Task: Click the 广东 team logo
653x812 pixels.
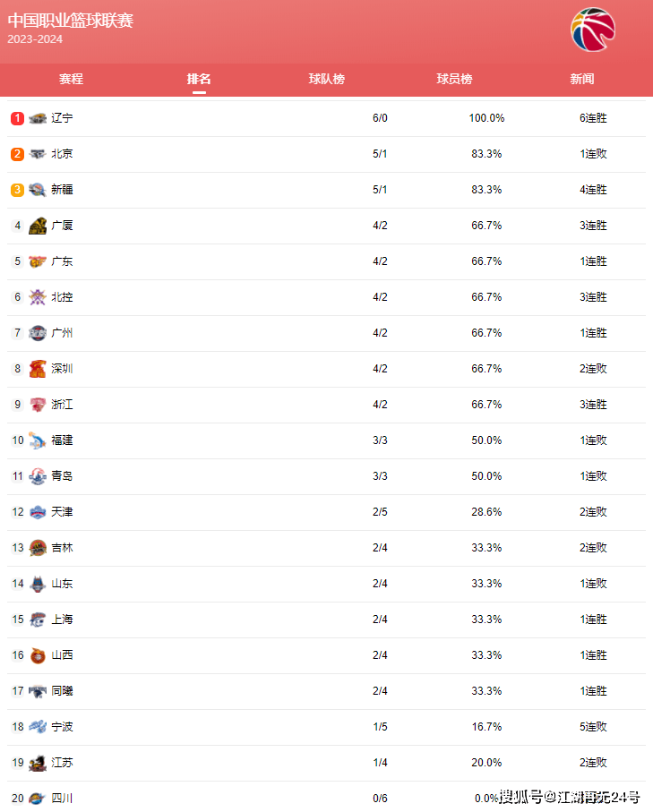Action: pyautogui.click(x=38, y=261)
